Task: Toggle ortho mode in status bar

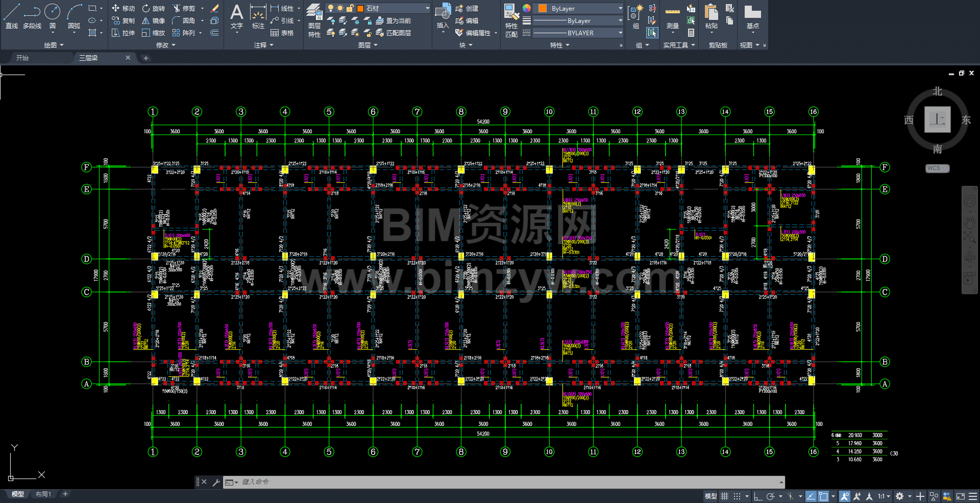Action: click(x=758, y=496)
